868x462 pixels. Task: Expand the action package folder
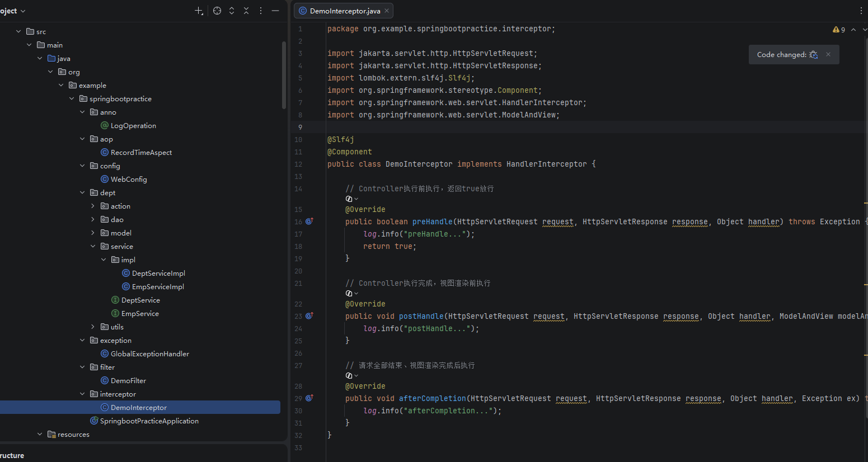[93, 206]
